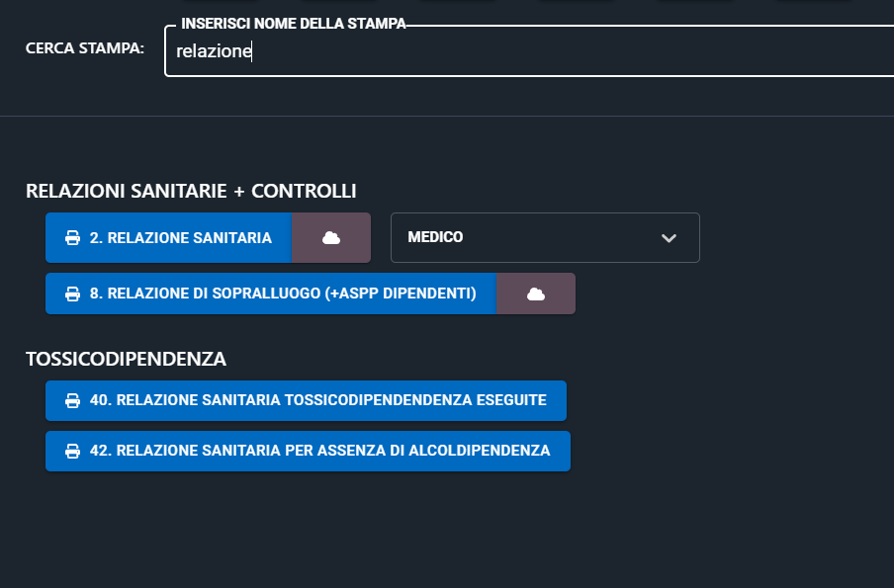Screen dimensions: 894x588
Task: Open cloud option beside Relazione di Sopralluogo
Action: (536, 294)
